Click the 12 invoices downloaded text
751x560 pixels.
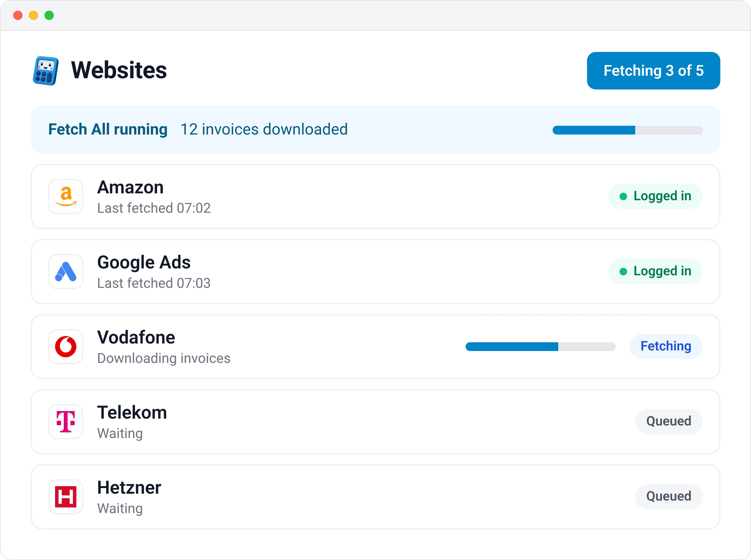(x=264, y=130)
